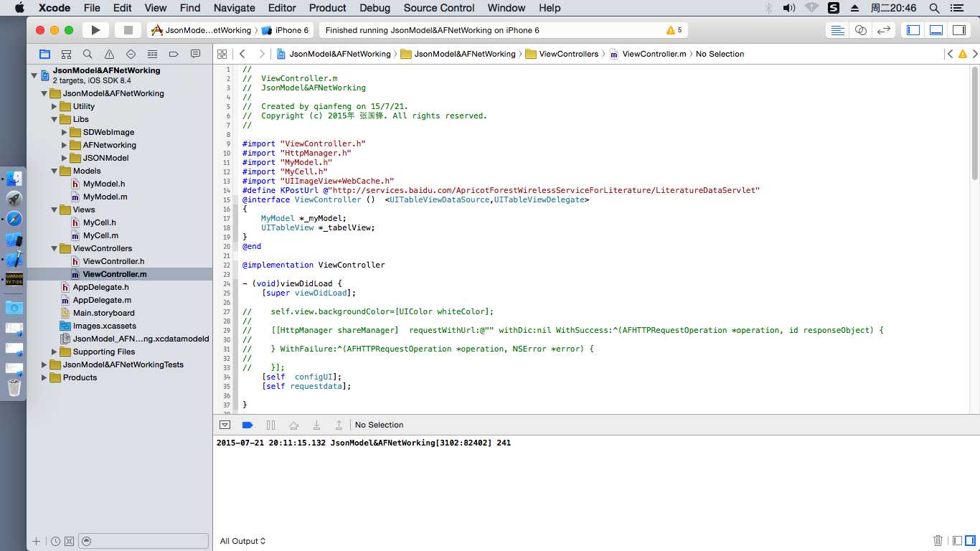Click the jump bar warning issue icon
The height and width of the screenshot is (551, 980).
(963, 54)
